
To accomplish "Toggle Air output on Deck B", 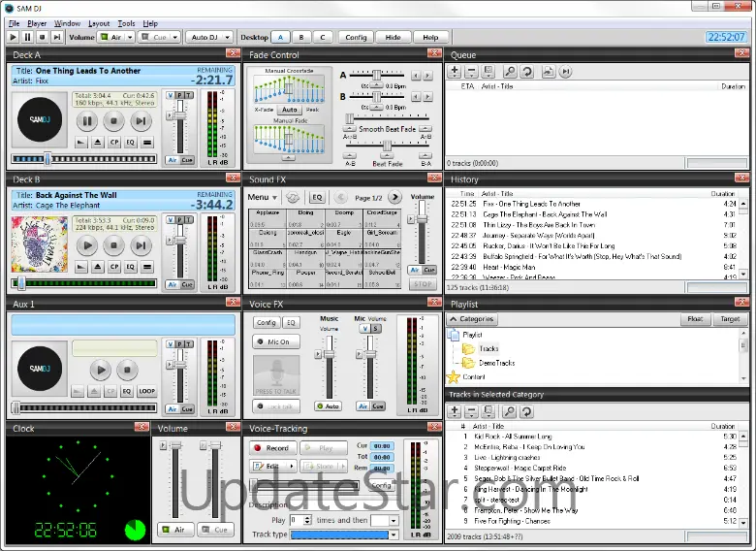I will [x=173, y=284].
